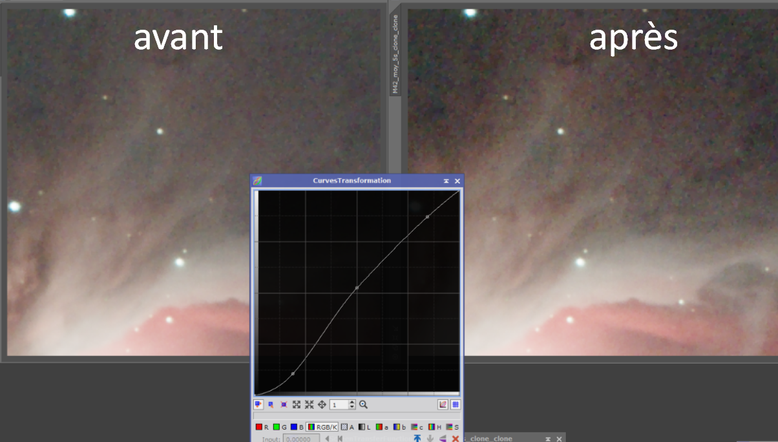This screenshot has height=442, width=778.
Task: Click the purple reverse curve icon
Action: pos(443,438)
